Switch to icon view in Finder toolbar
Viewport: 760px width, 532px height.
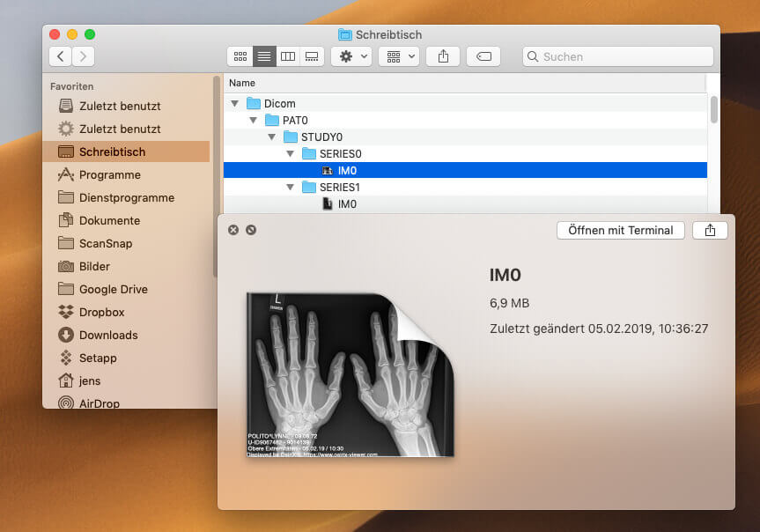tap(240, 56)
